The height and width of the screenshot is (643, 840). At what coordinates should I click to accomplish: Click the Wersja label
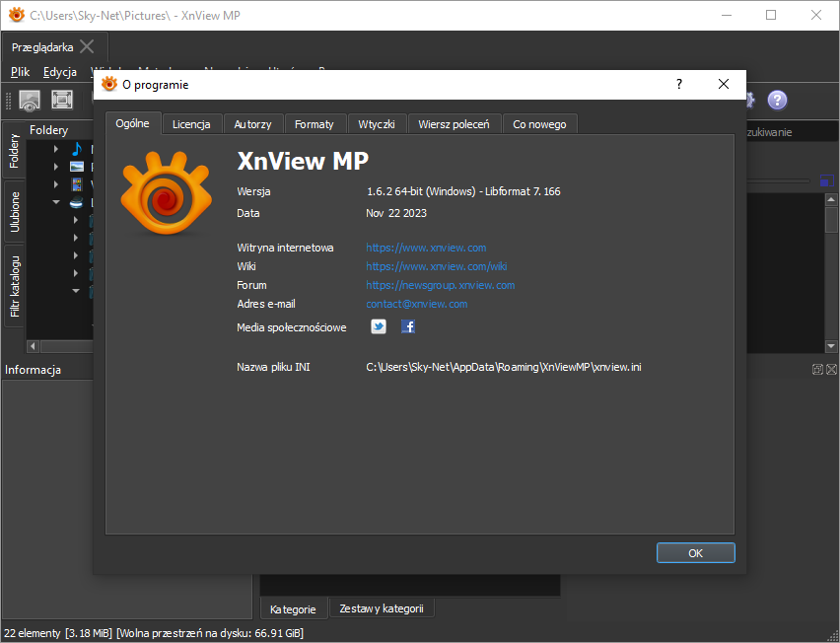(253, 191)
